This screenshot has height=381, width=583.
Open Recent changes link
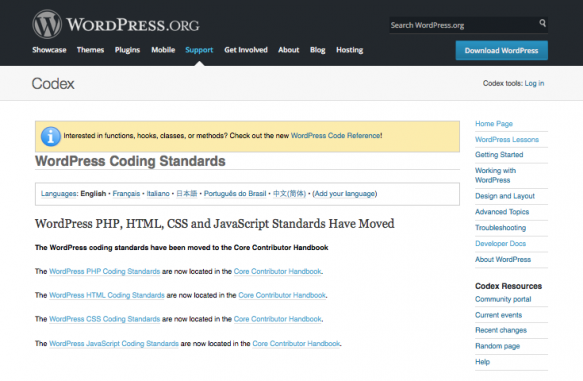coord(501,330)
